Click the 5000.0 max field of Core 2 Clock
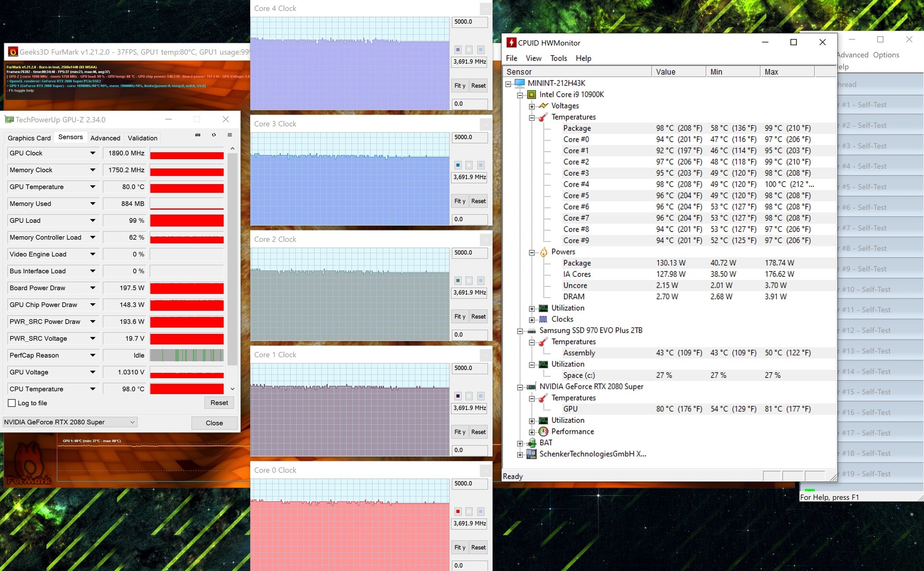Image resolution: width=924 pixels, height=571 pixels. (469, 253)
